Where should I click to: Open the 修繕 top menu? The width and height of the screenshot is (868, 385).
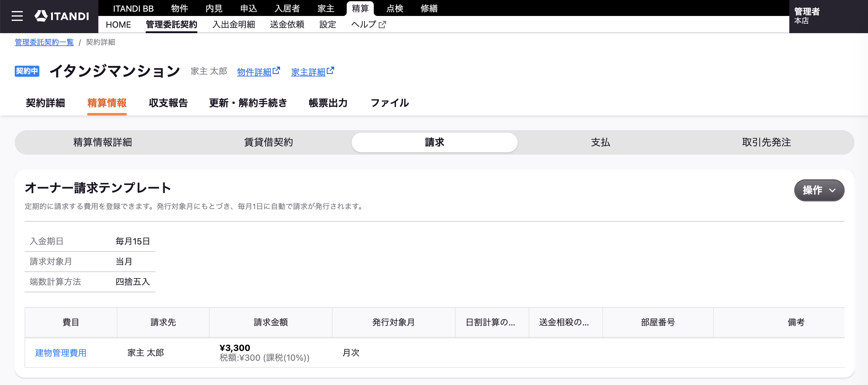click(x=429, y=8)
